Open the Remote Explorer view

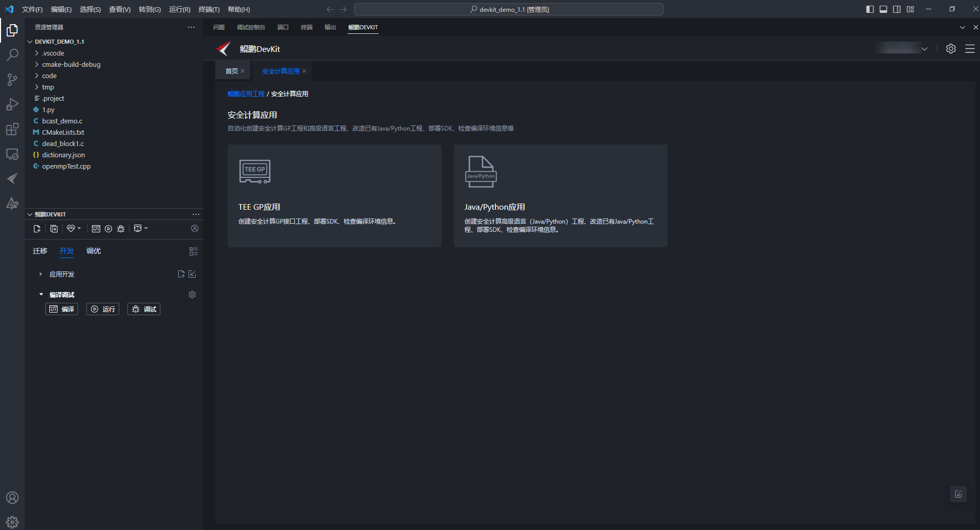click(x=12, y=154)
